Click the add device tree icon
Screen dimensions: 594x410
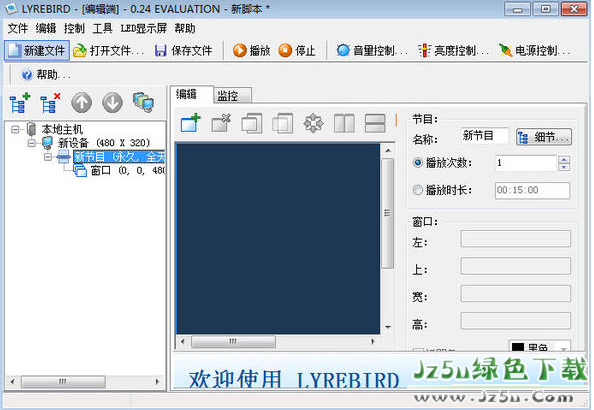pyautogui.click(x=19, y=103)
